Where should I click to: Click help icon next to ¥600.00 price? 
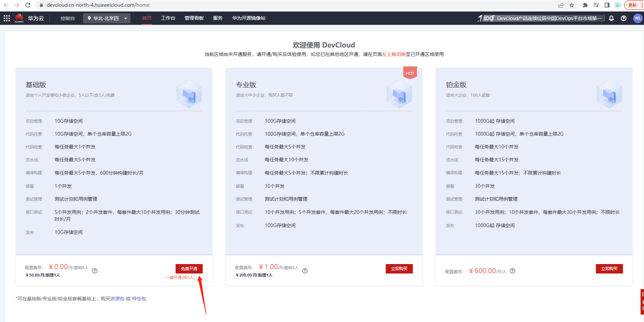pyautogui.click(x=512, y=271)
